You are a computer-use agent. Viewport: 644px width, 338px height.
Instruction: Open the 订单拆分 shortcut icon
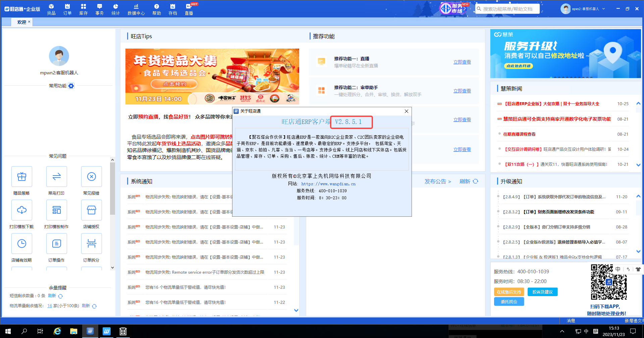(x=92, y=244)
